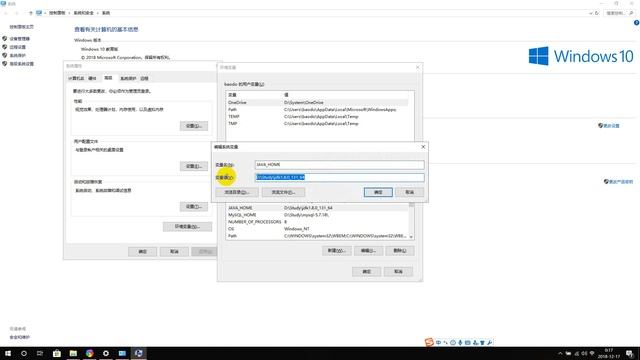The width and height of the screenshot is (640, 360).
Task: Select the active Control Panel taskbar icon
Action: tap(138, 353)
